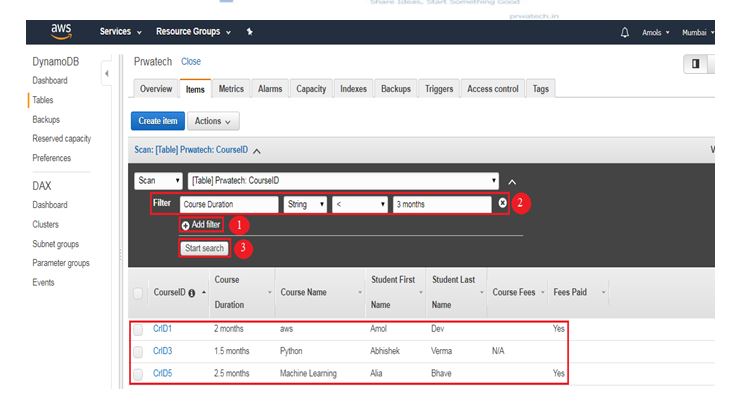
Task: Open Reserved capacity in the sidebar
Action: coord(62,139)
